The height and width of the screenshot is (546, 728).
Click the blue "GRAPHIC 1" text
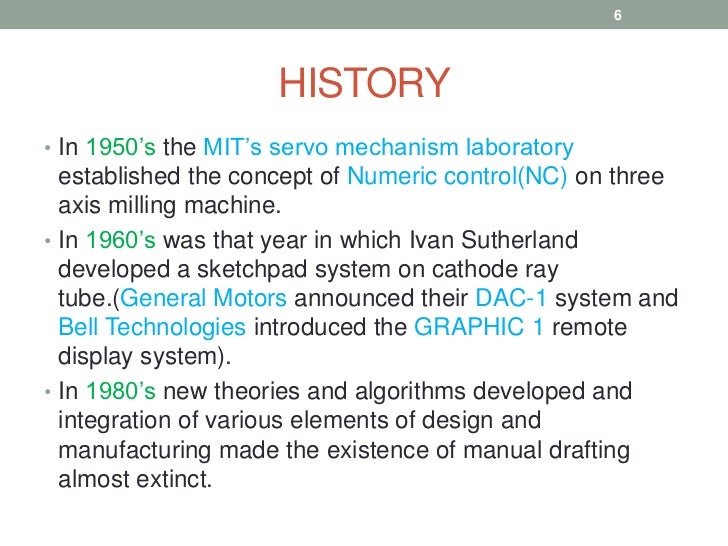pyautogui.click(x=478, y=327)
